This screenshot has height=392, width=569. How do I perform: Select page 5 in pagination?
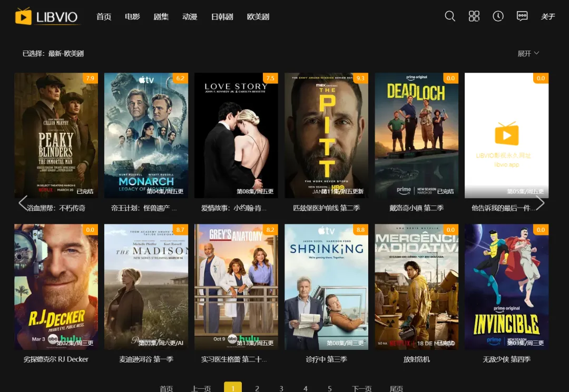tap(329, 388)
